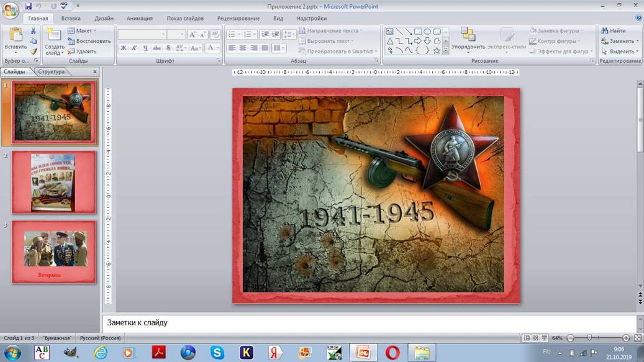The height and width of the screenshot is (362, 644).
Task: Expand the Заливка фигуры fill menu
Action: 556,31
